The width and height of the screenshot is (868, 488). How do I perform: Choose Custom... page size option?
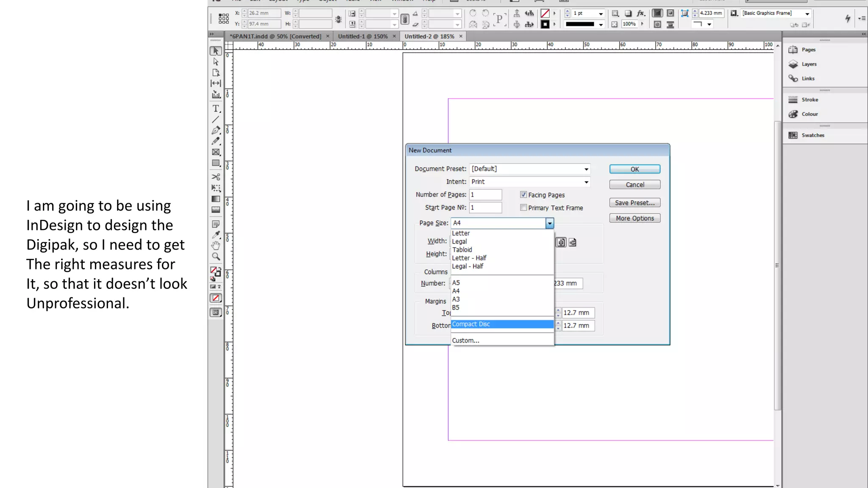point(502,341)
